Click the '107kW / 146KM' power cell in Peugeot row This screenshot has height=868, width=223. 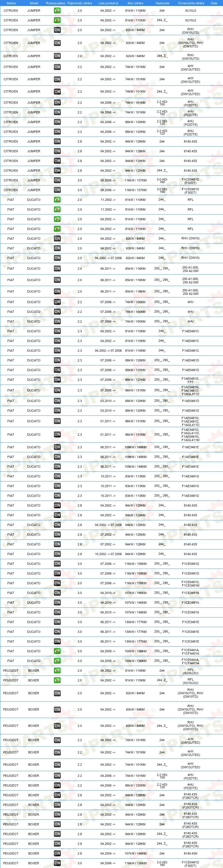pos(135,853)
